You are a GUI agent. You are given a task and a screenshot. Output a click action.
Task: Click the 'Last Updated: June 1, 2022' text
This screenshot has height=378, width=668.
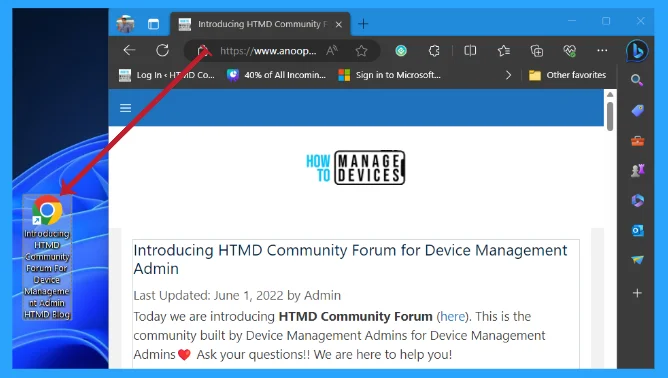[208, 295]
